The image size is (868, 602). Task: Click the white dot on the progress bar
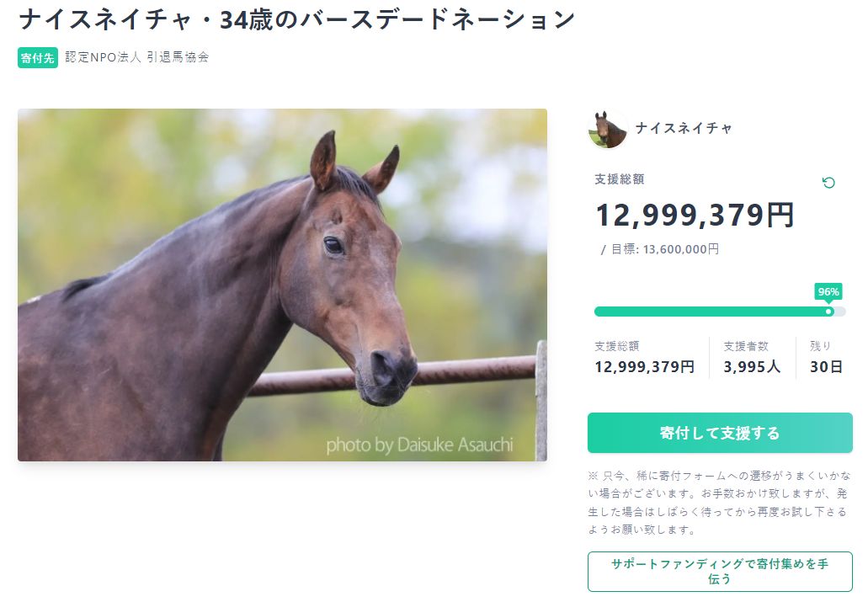pos(829,312)
